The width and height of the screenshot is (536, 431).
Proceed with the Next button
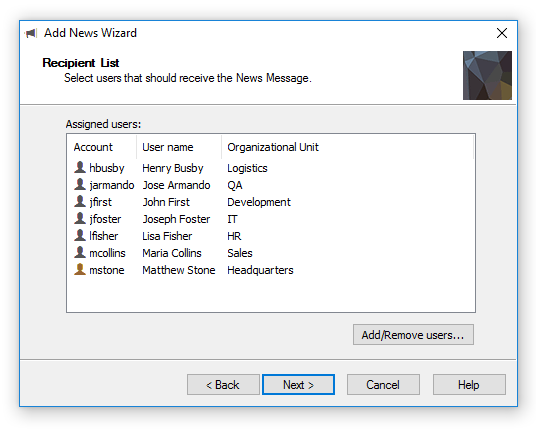(298, 385)
